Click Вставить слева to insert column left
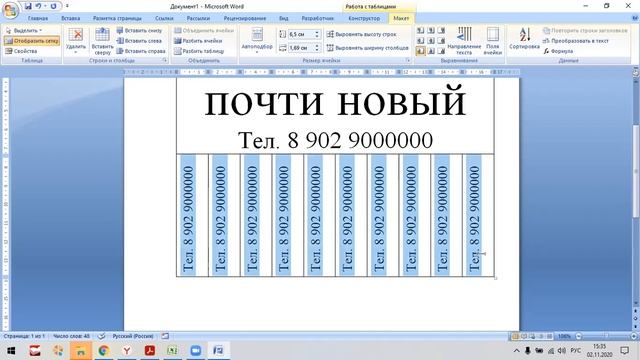The width and height of the screenshot is (640, 360). [x=139, y=41]
